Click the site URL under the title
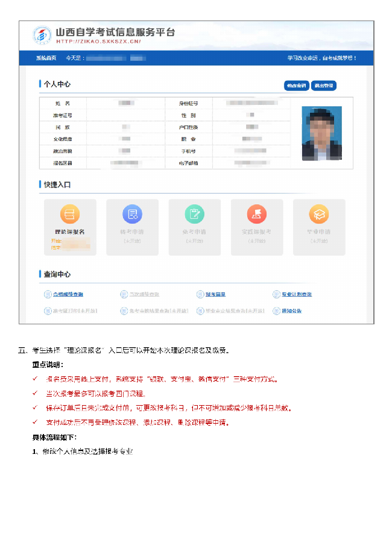 coord(98,42)
